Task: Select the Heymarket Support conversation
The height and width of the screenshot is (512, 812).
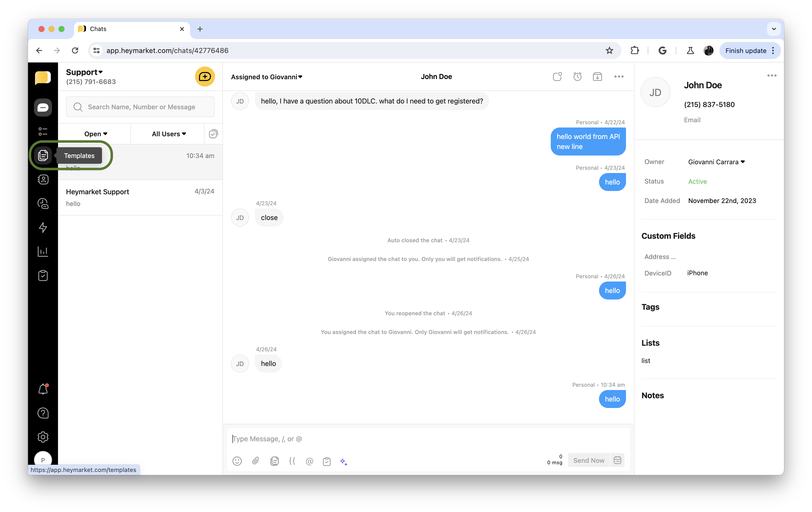Action: (x=140, y=197)
